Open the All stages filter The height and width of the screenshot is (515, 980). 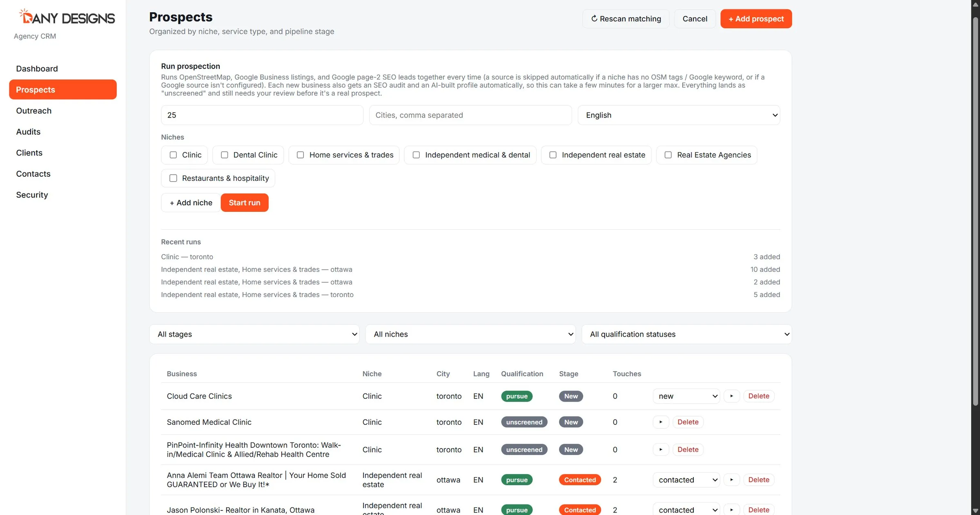[x=254, y=334]
